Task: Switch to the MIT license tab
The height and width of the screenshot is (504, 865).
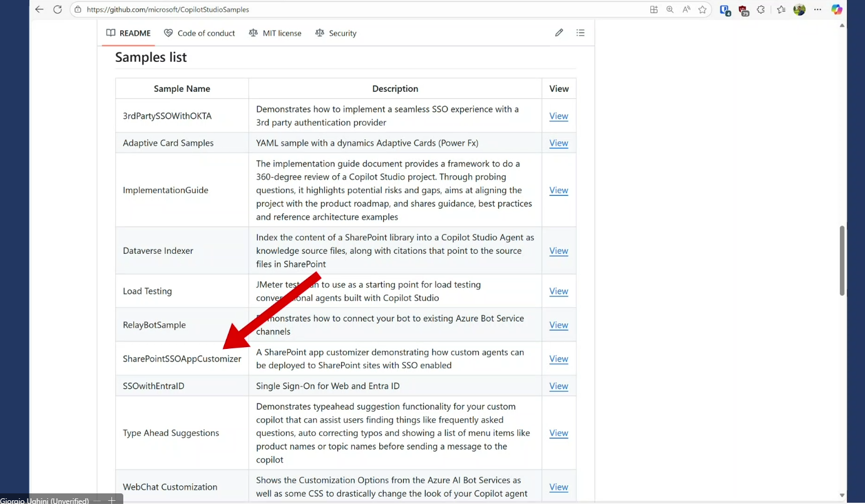Action: tap(275, 33)
